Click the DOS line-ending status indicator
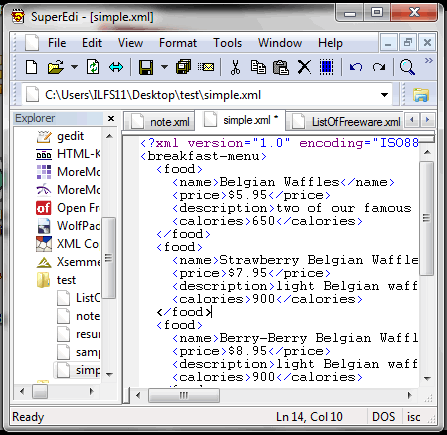 tap(383, 417)
